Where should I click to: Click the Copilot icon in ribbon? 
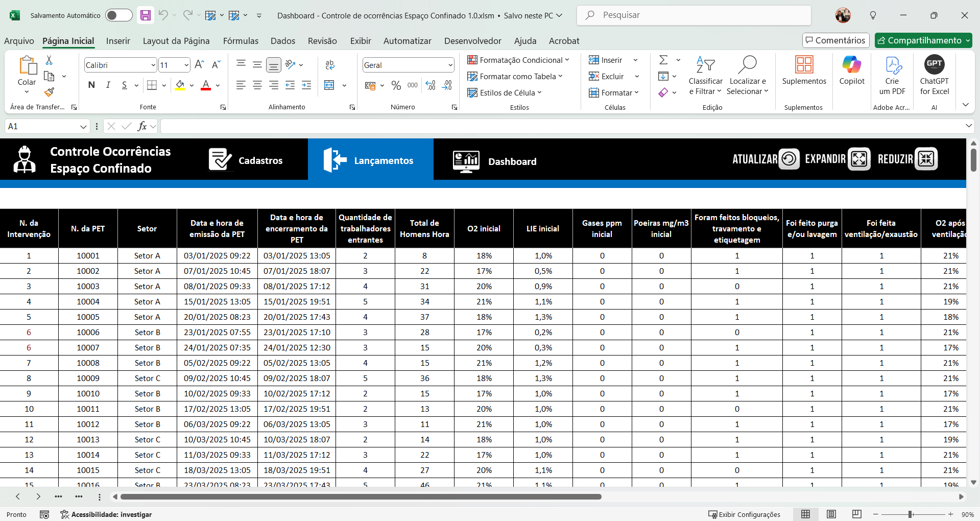[x=851, y=65]
